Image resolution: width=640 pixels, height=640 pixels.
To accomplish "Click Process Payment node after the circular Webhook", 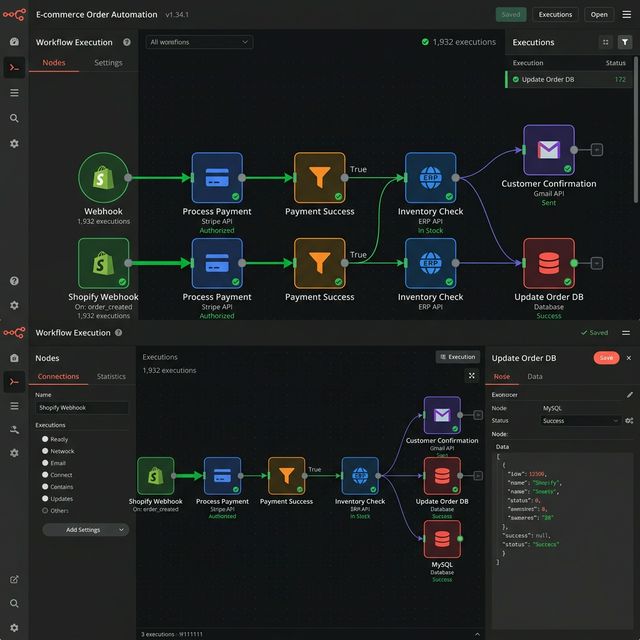I will [x=217, y=178].
